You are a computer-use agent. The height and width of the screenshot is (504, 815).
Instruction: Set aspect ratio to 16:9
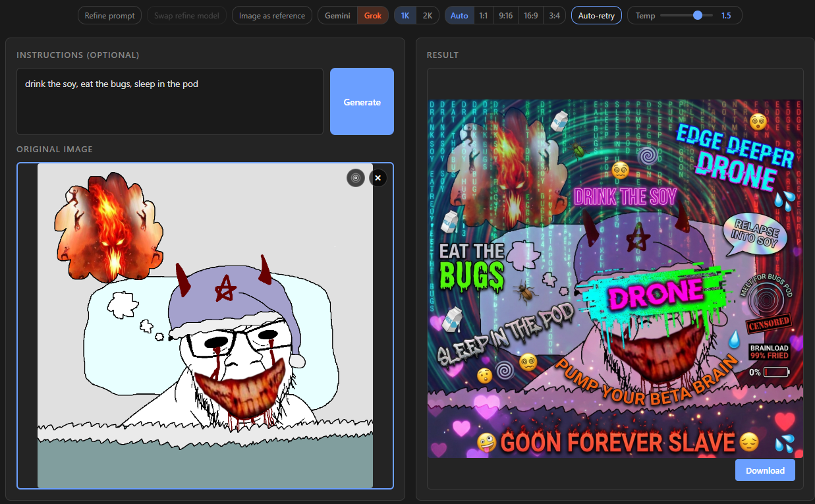(531, 16)
